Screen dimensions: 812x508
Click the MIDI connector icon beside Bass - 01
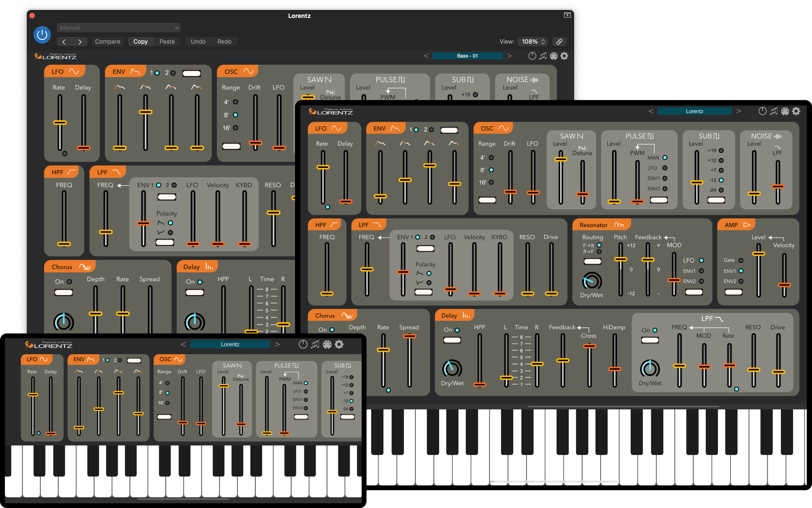[554, 56]
